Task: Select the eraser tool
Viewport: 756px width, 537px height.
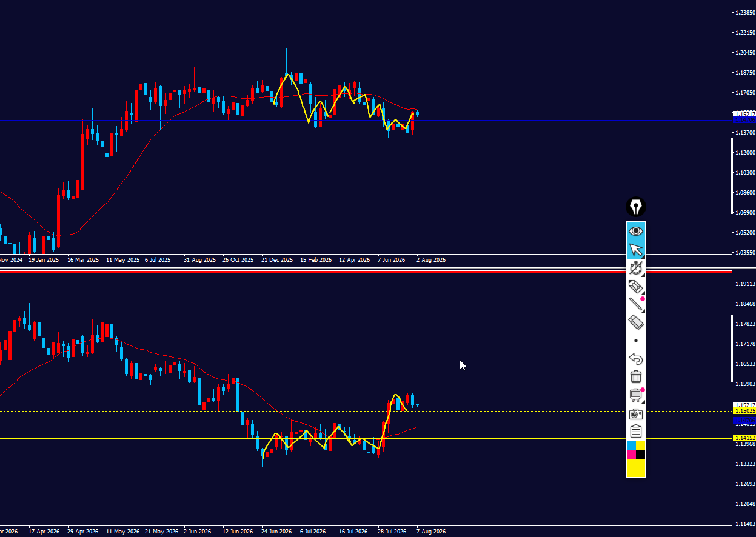Action: tap(636, 322)
